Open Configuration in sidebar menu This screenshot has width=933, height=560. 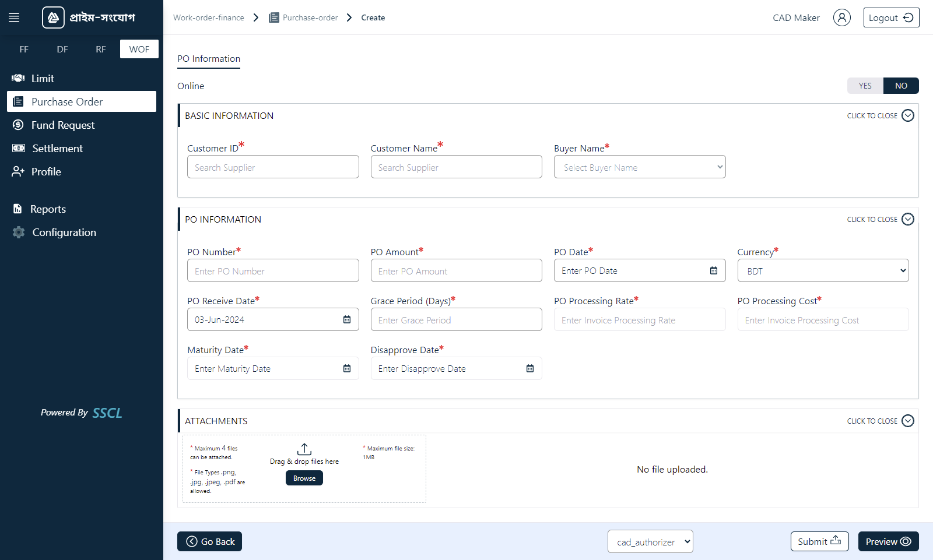click(82, 232)
